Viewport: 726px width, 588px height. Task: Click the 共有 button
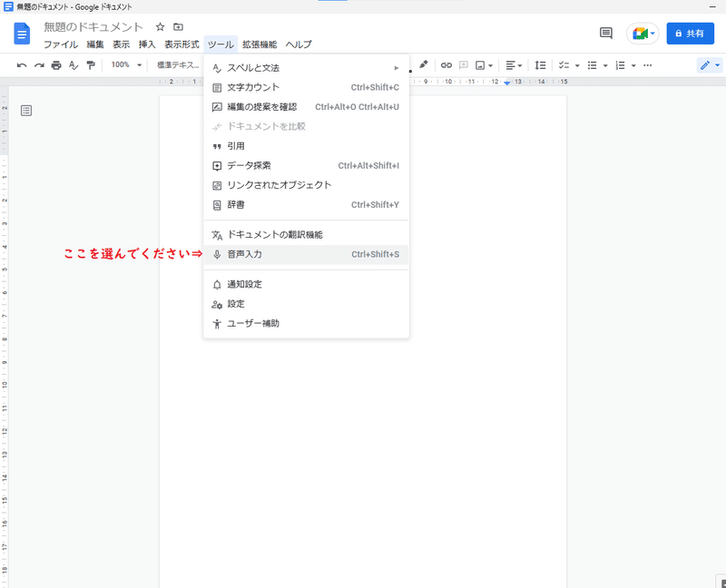692,33
